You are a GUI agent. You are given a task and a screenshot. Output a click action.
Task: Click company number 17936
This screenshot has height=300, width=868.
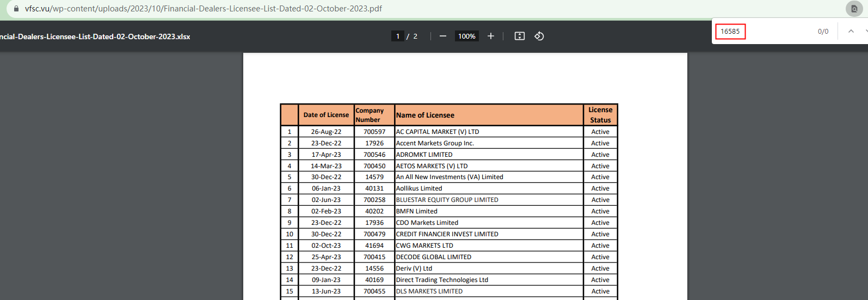374,223
